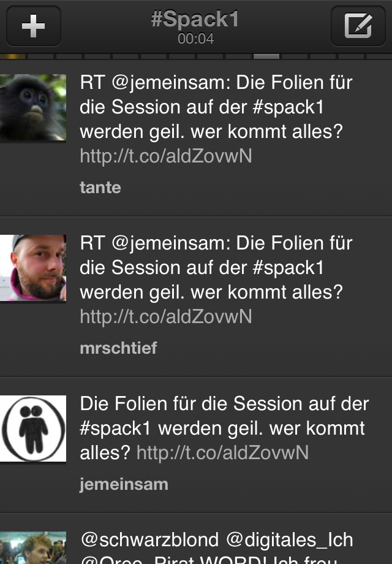Viewport: 392px width, 564px height.
Task: Tap the @schwarzblond mention
Action: click(x=150, y=540)
